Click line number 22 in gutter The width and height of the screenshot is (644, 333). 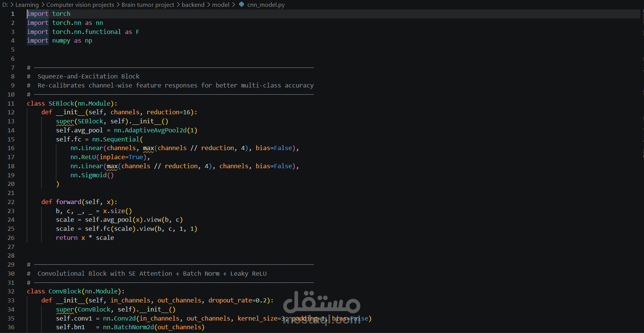point(11,202)
